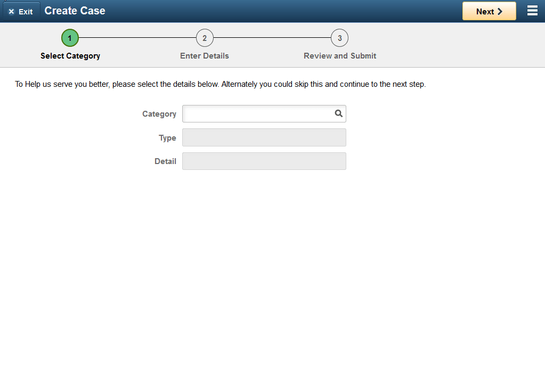Open the Actions List hamburger icon
This screenshot has width=545, height=392.
point(532,10)
